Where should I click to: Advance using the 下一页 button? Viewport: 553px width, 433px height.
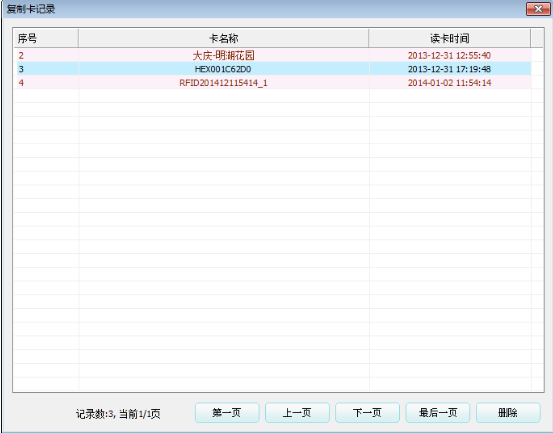click(x=367, y=412)
